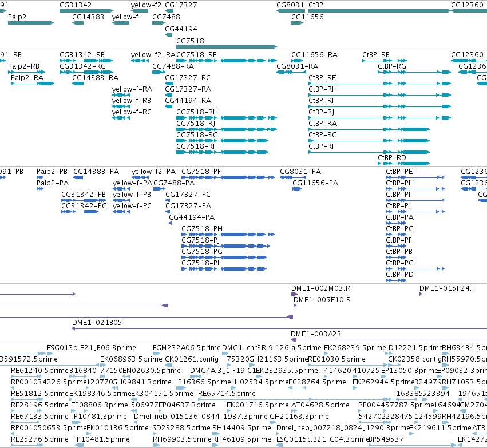Select transcript CG14383-RA

96,78
